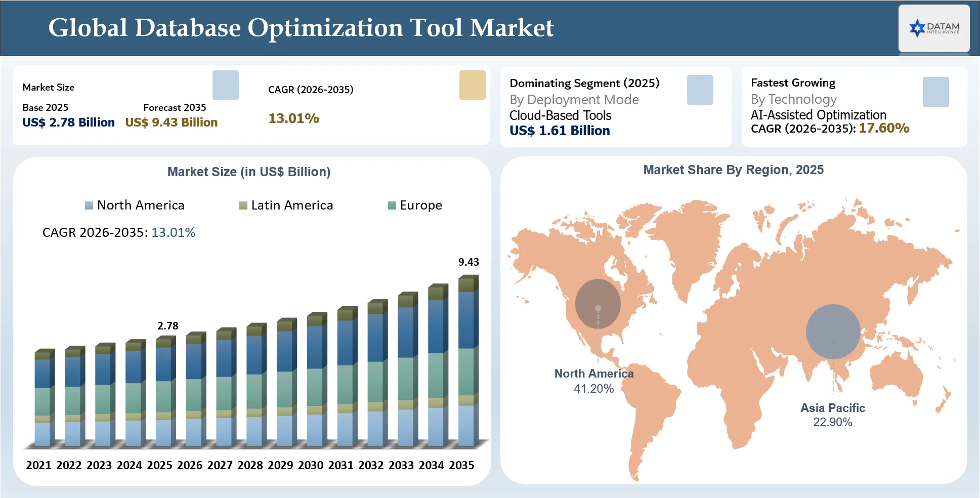This screenshot has height=498, width=980.
Task: Click the Forecast 2035 label
Action: click(175, 107)
